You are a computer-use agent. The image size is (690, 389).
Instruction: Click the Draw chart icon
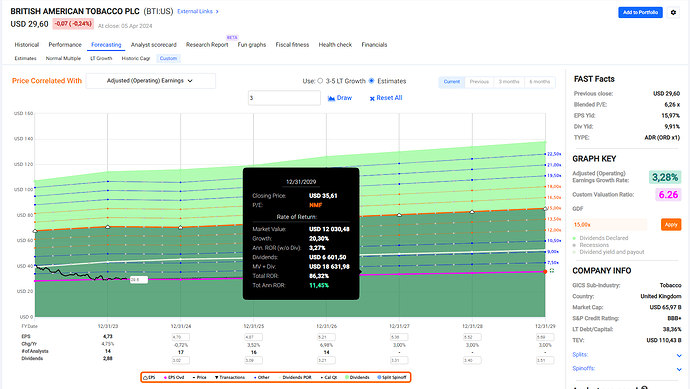pyautogui.click(x=331, y=98)
